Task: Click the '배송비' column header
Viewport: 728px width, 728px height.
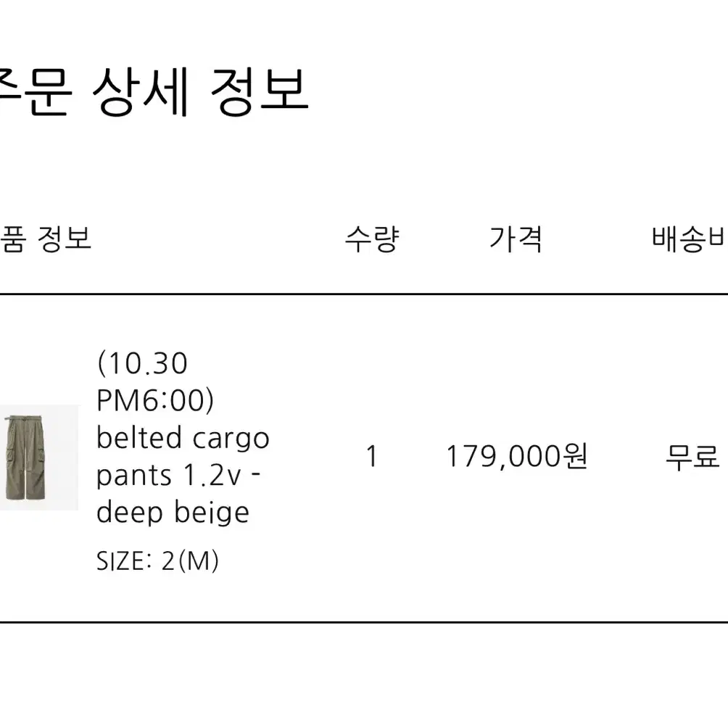Action: coord(689,239)
